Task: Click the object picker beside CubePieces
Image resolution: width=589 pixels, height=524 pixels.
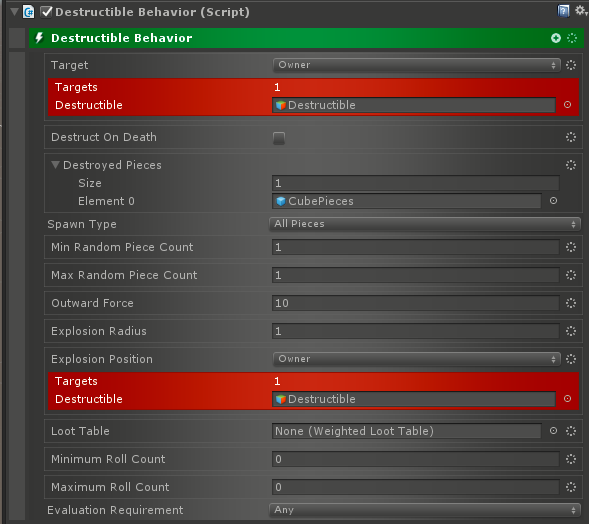Action: [553, 201]
